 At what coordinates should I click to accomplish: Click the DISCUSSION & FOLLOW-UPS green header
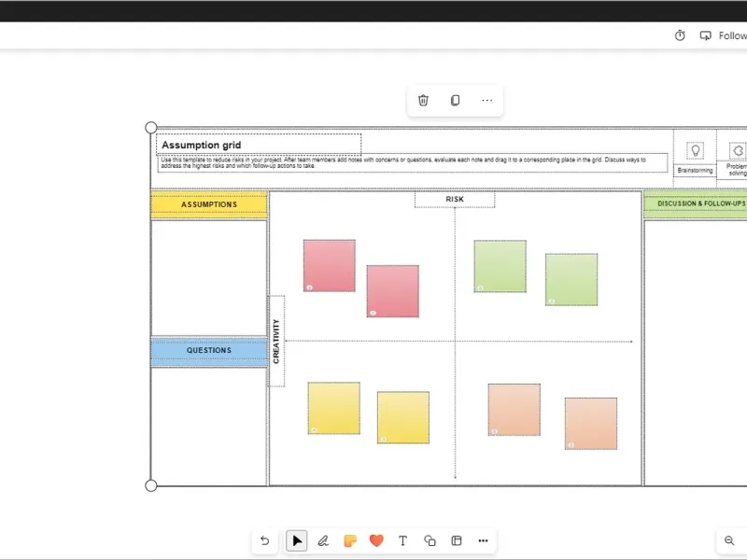[696, 203]
